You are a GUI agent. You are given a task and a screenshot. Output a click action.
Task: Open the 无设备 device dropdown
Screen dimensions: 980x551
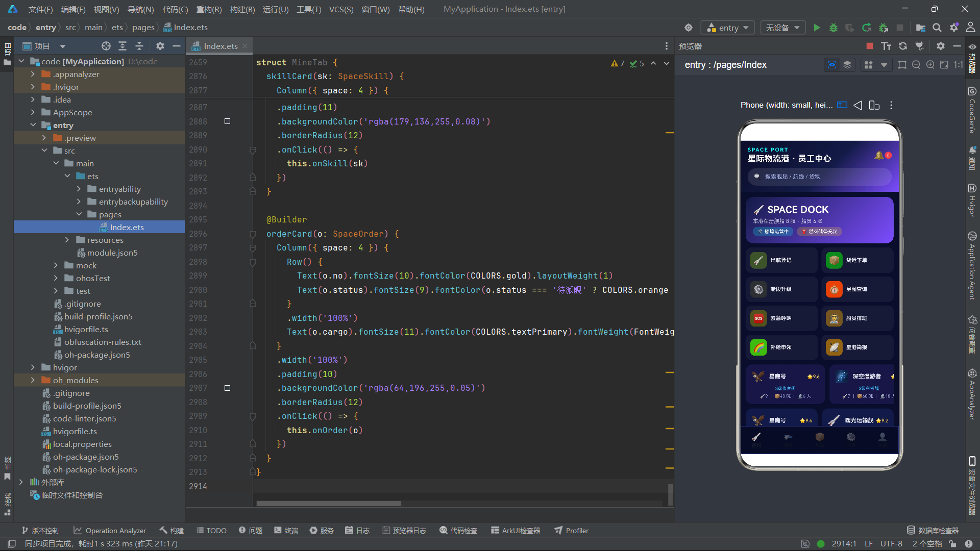point(782,28)
